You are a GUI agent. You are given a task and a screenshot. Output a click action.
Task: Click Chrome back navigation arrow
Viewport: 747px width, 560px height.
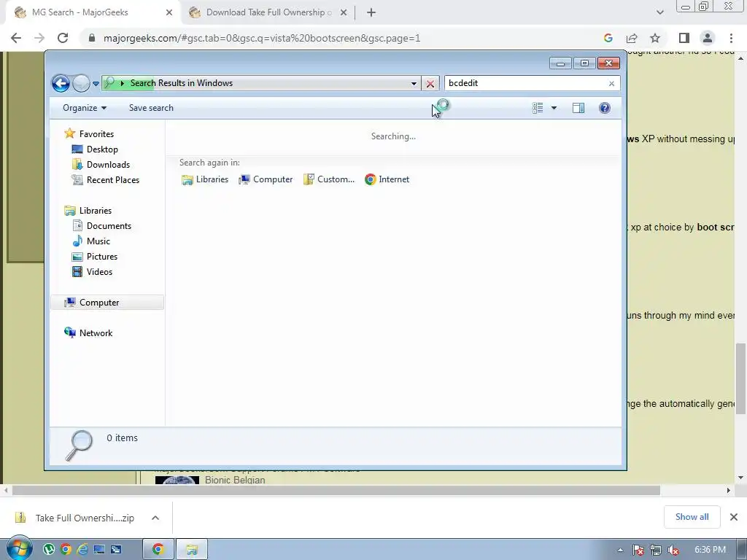point(16,38)
